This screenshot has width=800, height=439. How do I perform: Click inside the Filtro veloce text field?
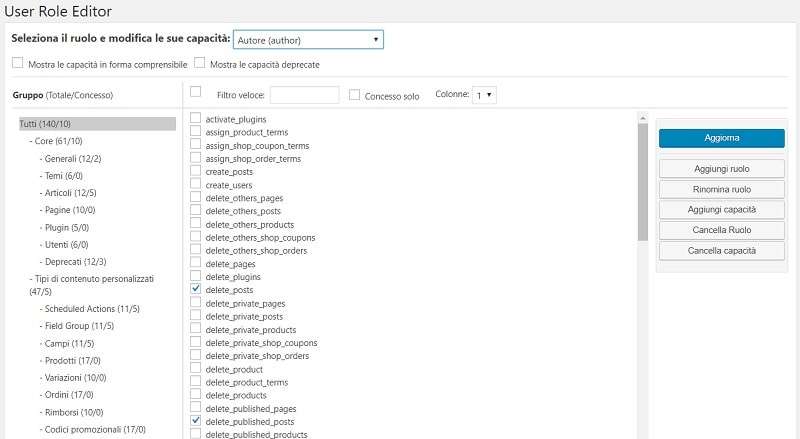(x=304, y=95)
